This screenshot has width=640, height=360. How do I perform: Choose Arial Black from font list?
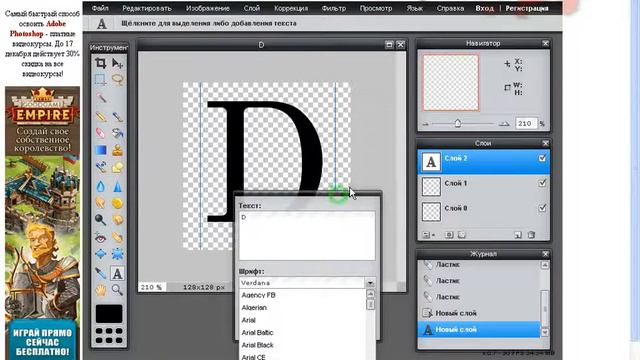(x=258, y=345)
